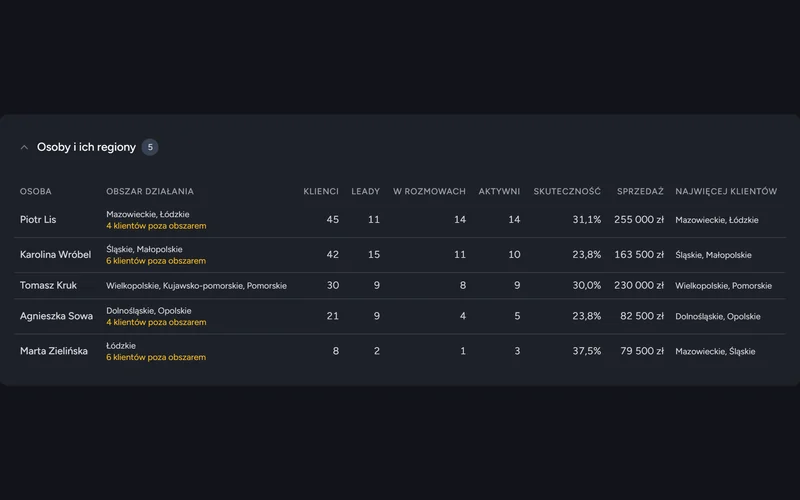The height and width of the screenshot is (500, 800).
Task: Open Marta Zielińska's 6 klientów poza obszarem note
Action: 156,357
